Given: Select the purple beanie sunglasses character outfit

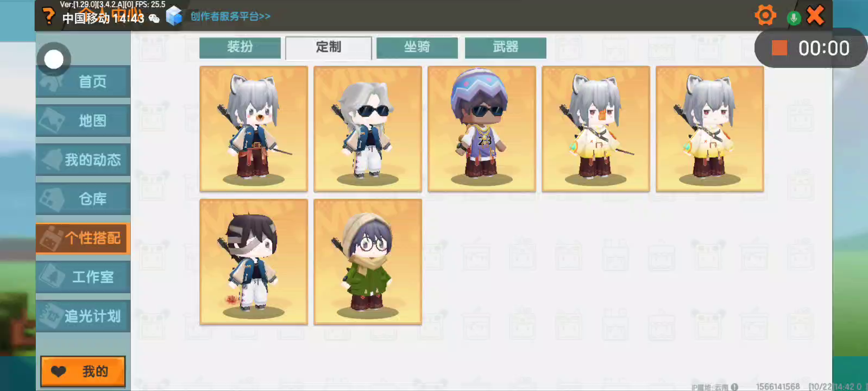Looking at the screenshot, I should point(482,129).
